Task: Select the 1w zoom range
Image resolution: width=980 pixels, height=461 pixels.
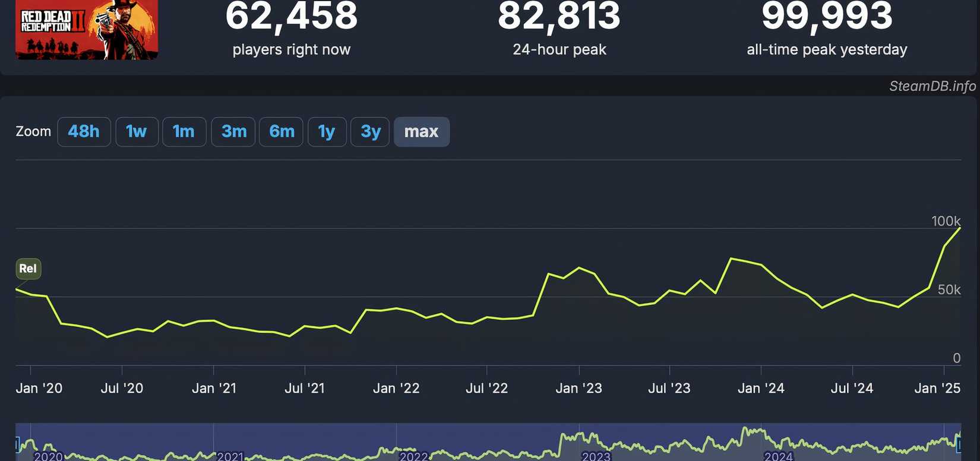Action: tap(137, 132)
